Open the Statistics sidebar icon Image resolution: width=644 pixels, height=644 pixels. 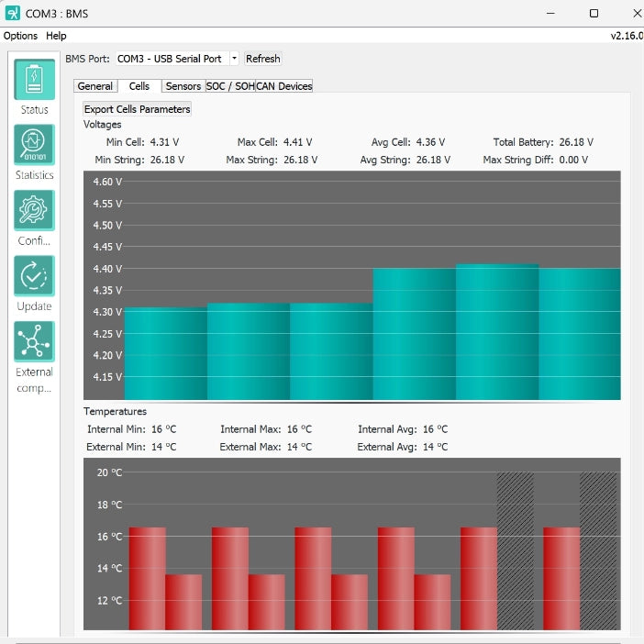pyautogui.click(x=34, y=145)
